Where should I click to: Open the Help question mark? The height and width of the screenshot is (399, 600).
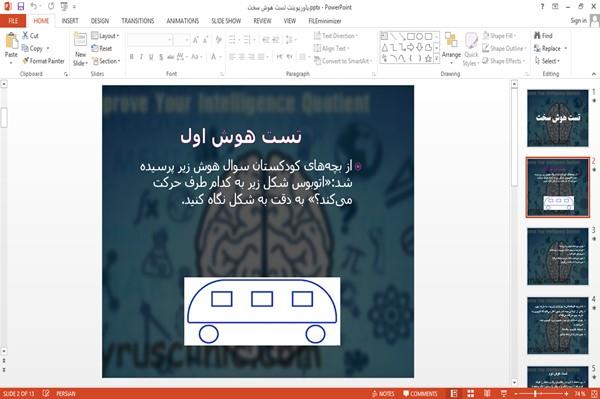click(542, 7)
